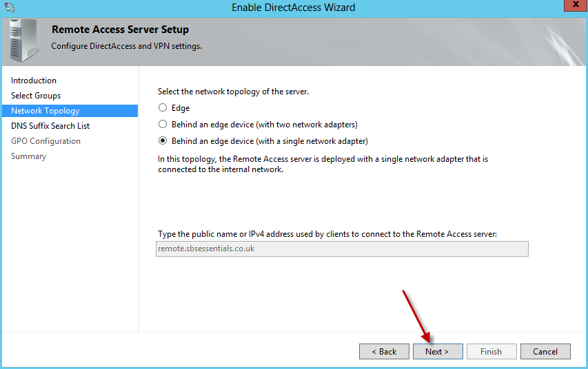Screen dimensions: 588x369
Task: Click the Enable DirectAccess Wizard title bar text
Action: (294, 8)
